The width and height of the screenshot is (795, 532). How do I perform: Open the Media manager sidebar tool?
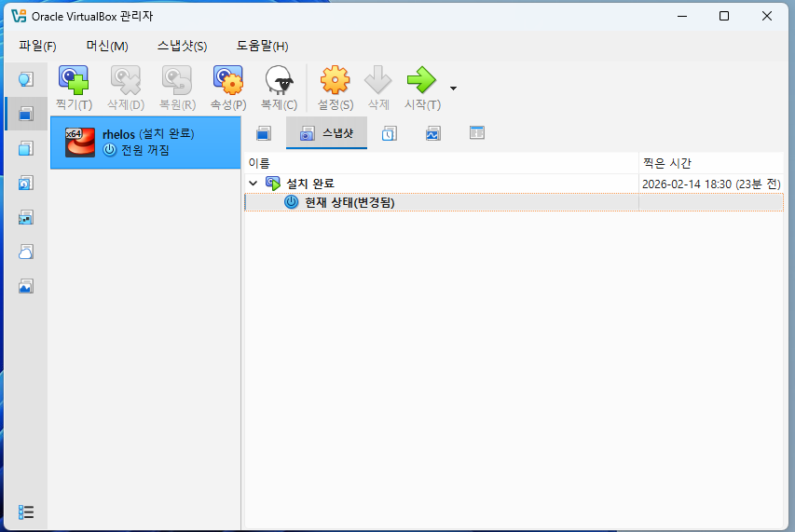tap(26, 183)
